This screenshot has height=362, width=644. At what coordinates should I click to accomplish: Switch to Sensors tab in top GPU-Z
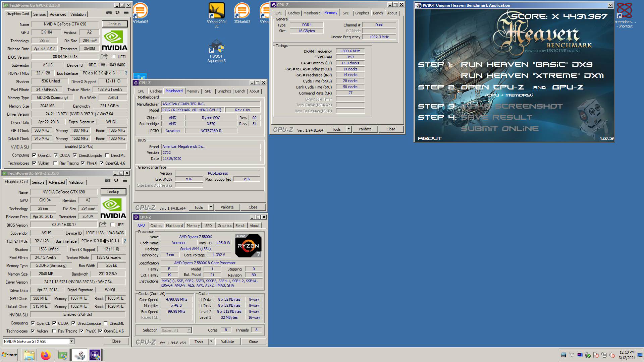coord(39,14)
